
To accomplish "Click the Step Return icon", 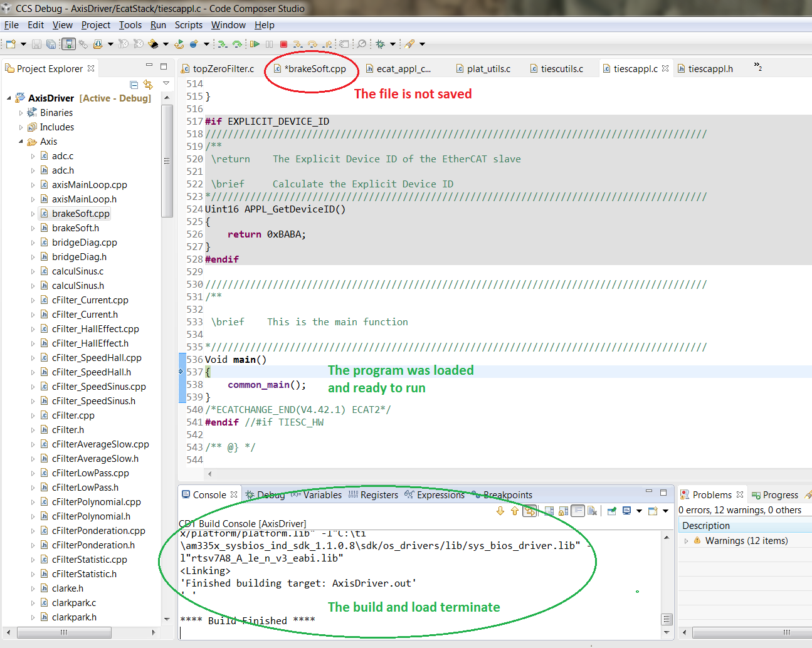I will [327, 44].
